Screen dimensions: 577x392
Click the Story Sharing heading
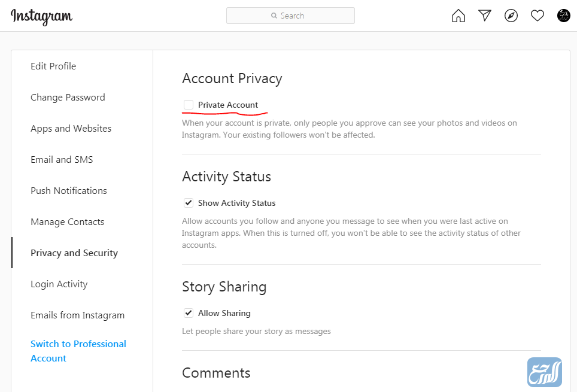click(224, 287)
